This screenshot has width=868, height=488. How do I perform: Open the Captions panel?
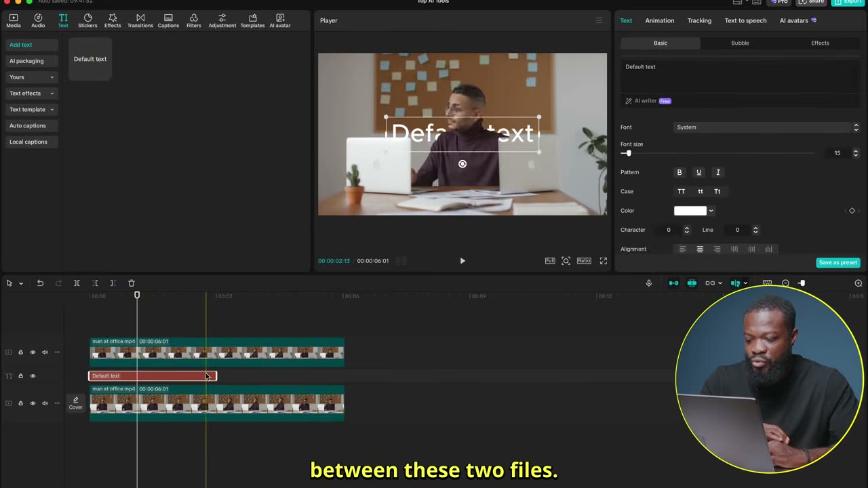pyautogui.click(x=168, y=21)
